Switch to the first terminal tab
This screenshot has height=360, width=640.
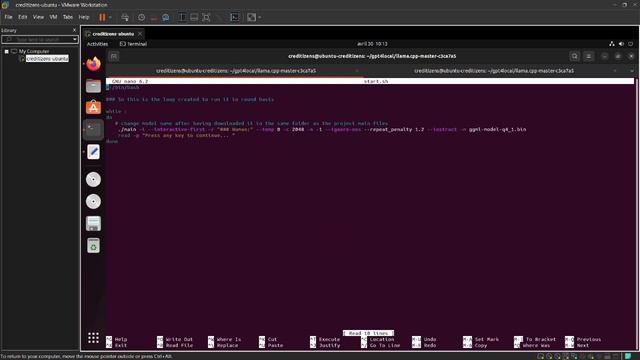click(236, 71)
